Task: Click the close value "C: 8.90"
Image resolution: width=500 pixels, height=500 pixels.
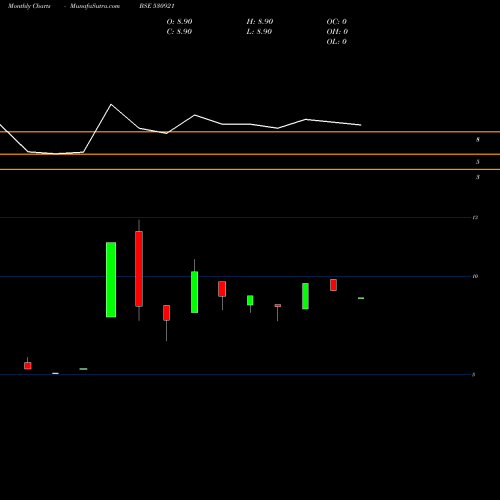Action: click(179, 32)
